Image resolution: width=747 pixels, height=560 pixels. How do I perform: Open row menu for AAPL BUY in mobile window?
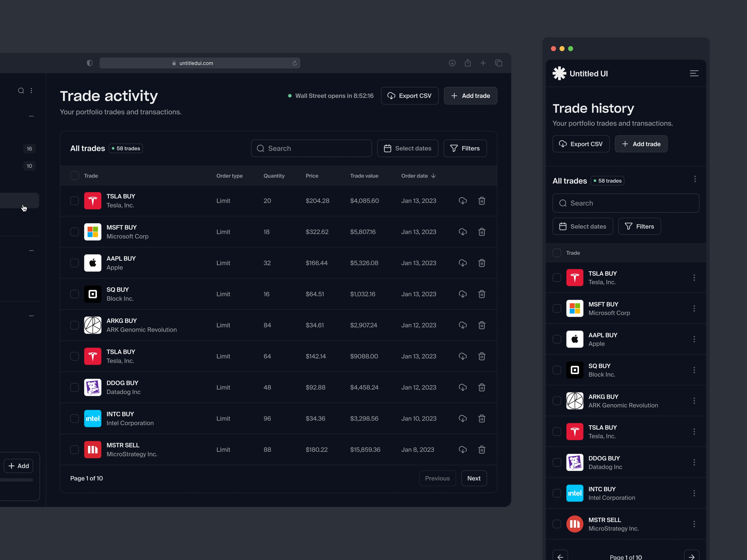tap(694, 339)
